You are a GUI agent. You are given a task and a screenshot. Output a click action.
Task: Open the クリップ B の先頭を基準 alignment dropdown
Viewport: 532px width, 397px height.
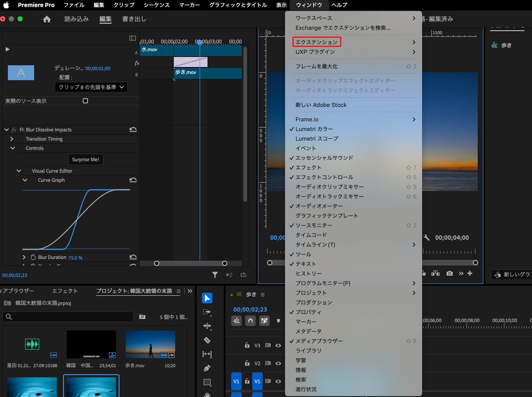pyautogui.click(x=91, y=87)
